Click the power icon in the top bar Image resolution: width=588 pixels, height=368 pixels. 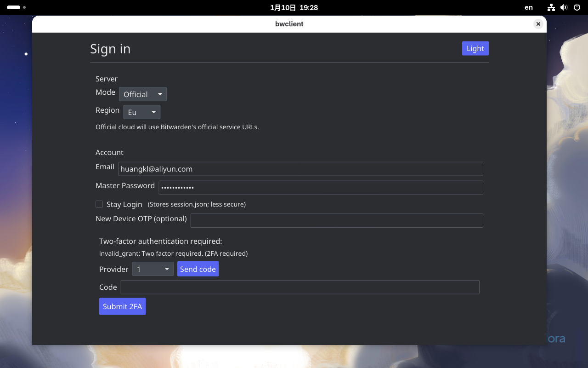(x=577, y=7)
